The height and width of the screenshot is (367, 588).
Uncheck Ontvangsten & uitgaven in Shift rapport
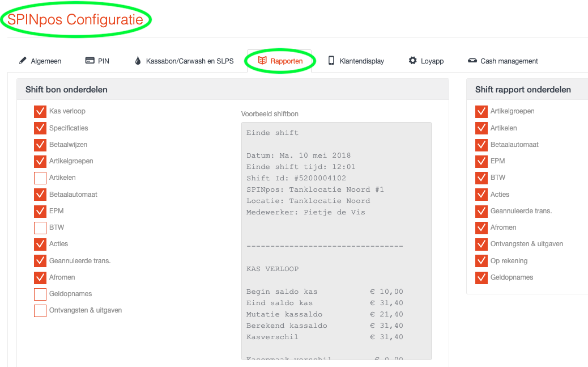coord(482,244)
